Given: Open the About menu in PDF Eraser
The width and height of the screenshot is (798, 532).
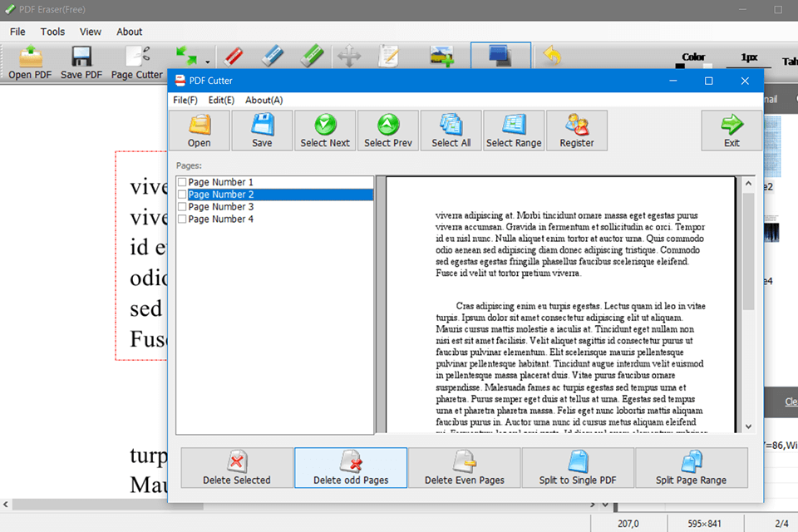Looking at the screenshot, I should (130, 32).
